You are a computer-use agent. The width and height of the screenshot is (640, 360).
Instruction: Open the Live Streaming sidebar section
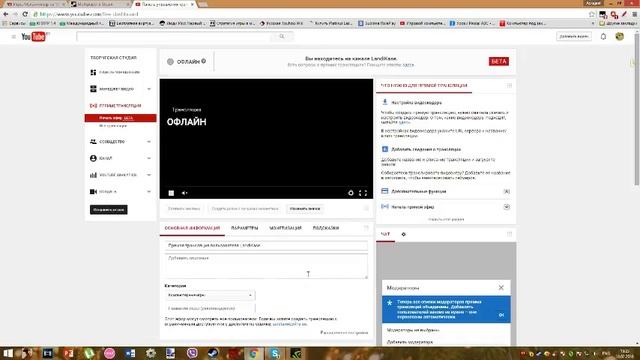pos(120,106)
